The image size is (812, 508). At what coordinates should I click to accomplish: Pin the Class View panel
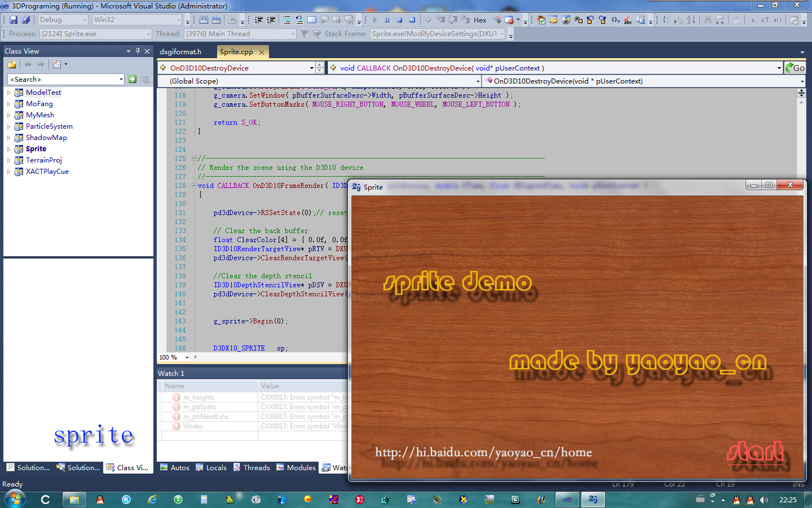click(138, 51)
